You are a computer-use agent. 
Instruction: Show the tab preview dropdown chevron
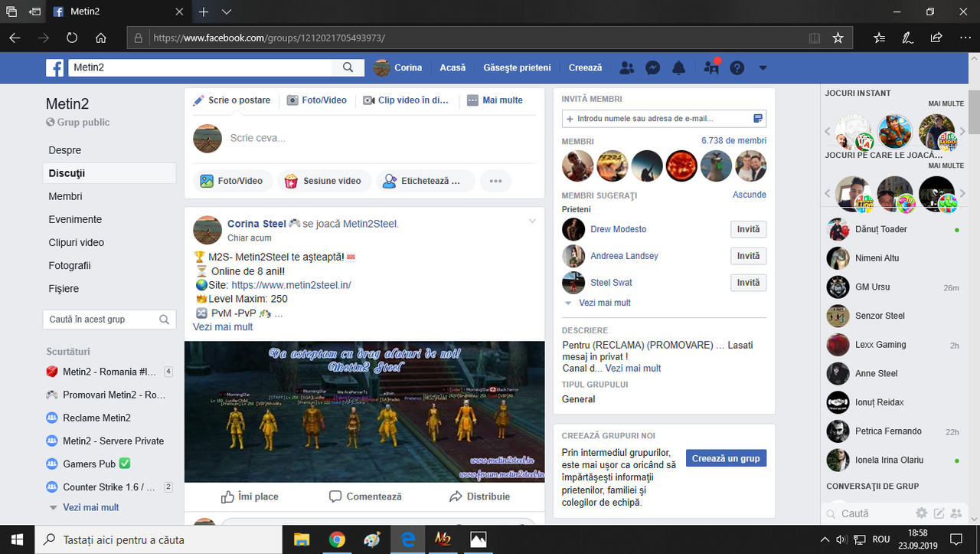(x=227, y=12)
